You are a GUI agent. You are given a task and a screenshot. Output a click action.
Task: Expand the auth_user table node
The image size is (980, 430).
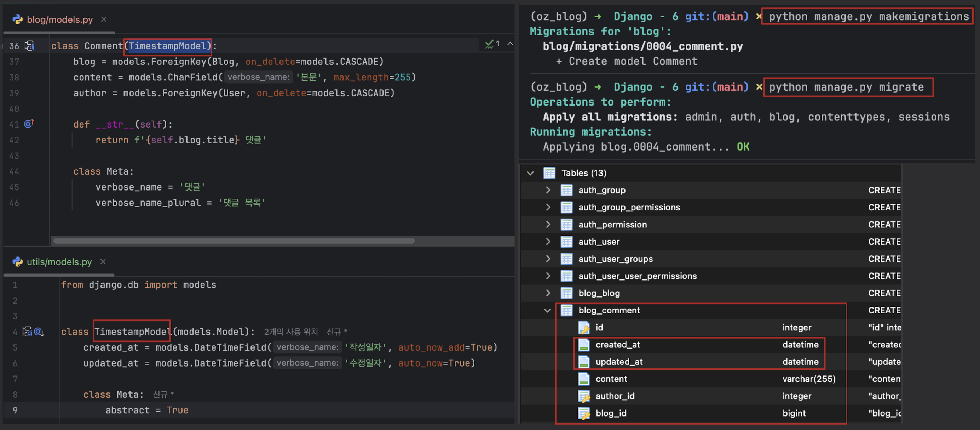[548, 242]
